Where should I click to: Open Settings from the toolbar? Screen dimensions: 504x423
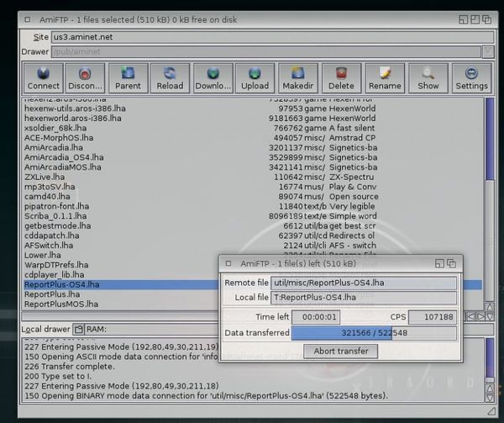(x=471, y=77)
